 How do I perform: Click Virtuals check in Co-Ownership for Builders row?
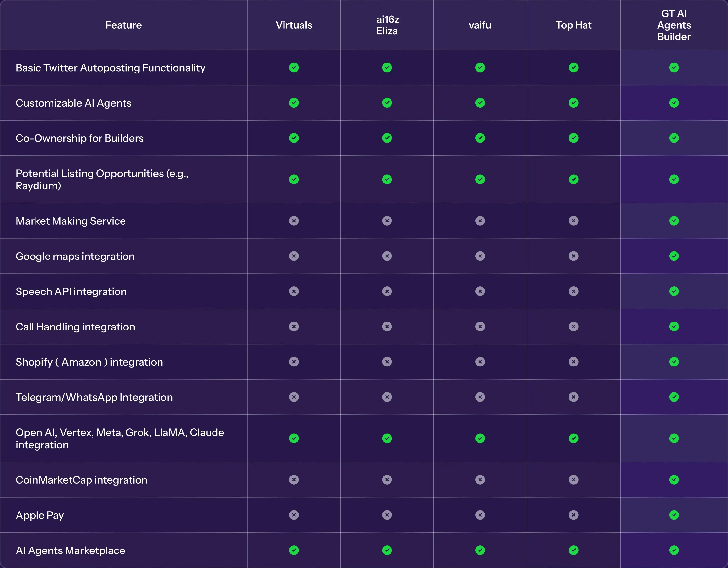[294, 138]
